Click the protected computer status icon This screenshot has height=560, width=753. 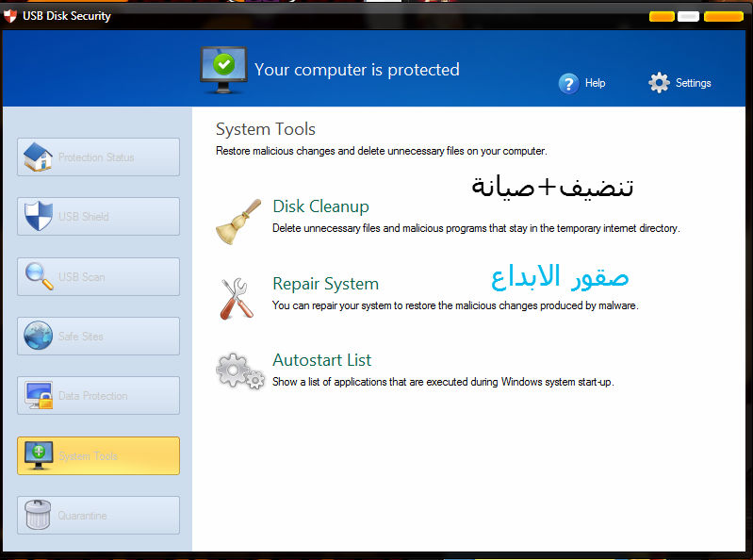tap(222, 69)
